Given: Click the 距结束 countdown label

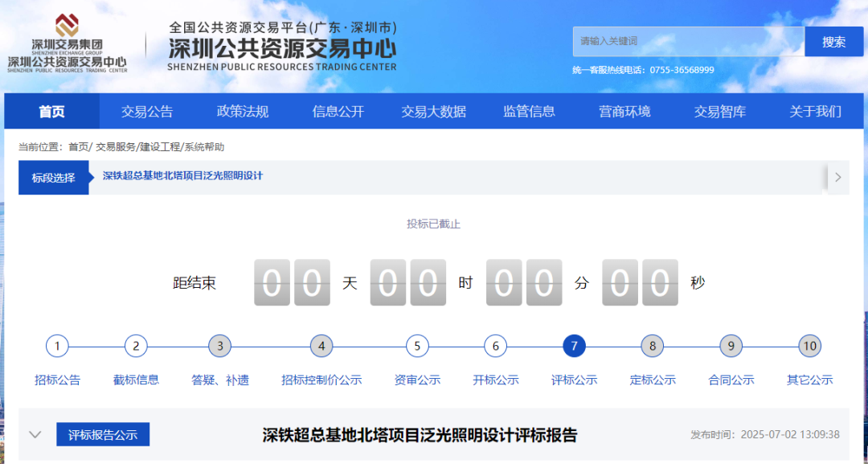Looking at the screenshot, I should (x=194, y=283).
